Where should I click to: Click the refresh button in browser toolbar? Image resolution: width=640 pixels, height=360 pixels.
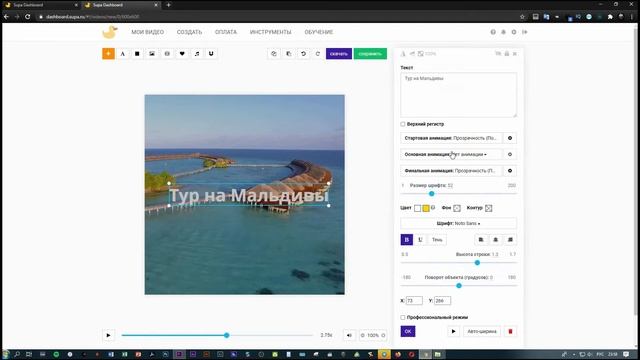(27, 17)
